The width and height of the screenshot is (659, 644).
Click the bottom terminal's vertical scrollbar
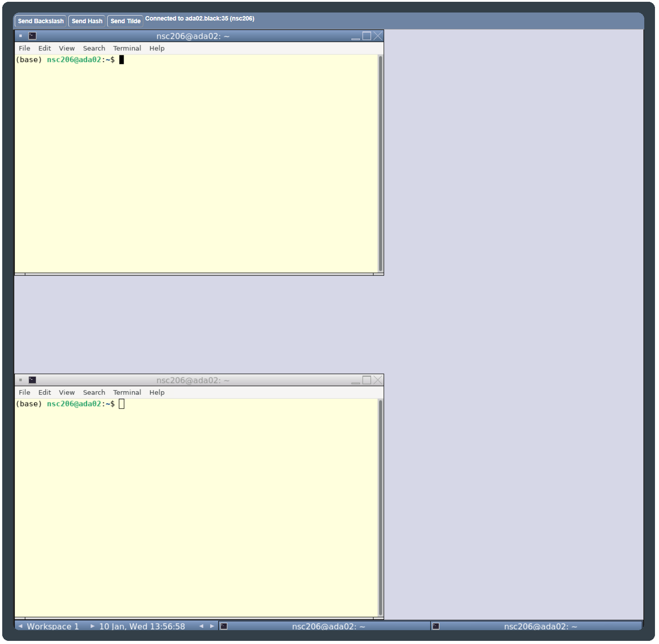coord(380,508)
